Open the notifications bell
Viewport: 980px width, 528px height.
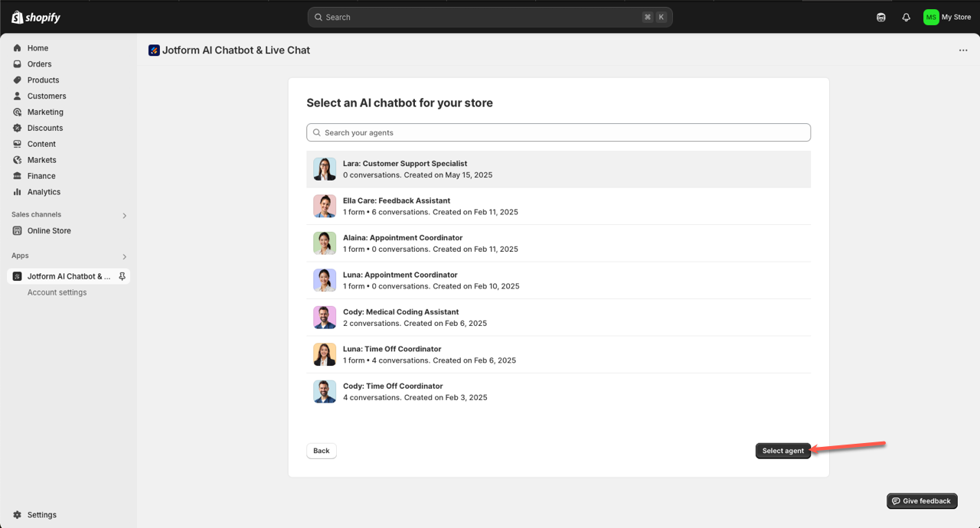[906, 17]
